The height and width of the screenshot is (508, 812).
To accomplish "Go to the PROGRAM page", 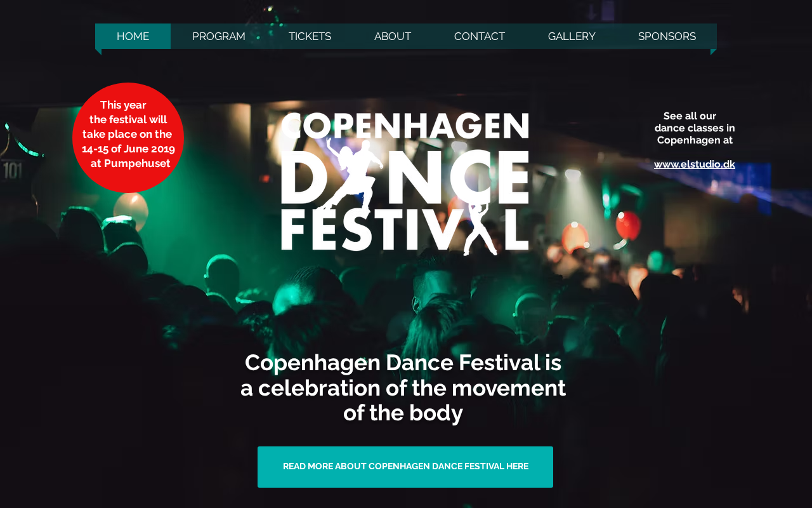I will coord(219,36).
